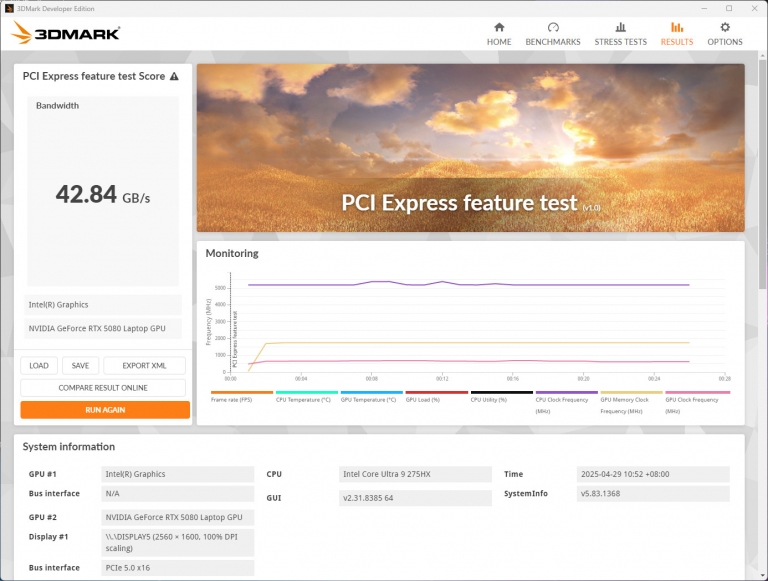768x581 pixels.
Task: Click COMPARE RESULT ONLINE button
Action: 103,387
